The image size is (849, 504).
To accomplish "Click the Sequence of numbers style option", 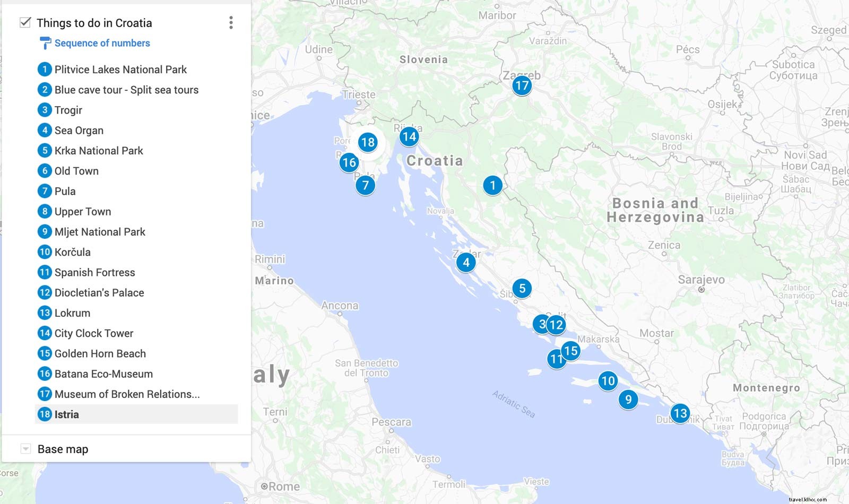I will click(x=102, y=43).
